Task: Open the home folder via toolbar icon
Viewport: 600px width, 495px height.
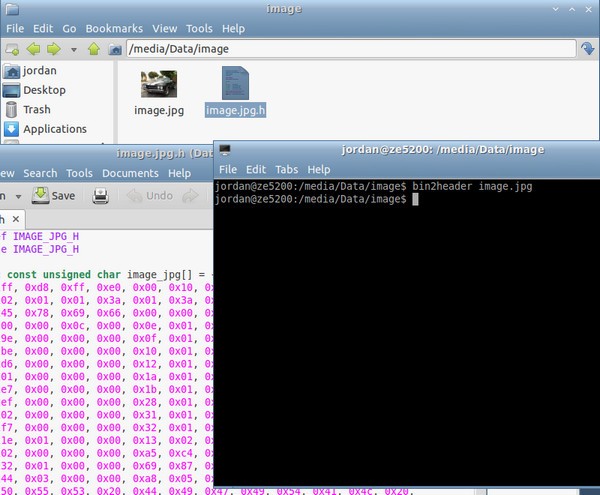Action: (x=115, y=49)
